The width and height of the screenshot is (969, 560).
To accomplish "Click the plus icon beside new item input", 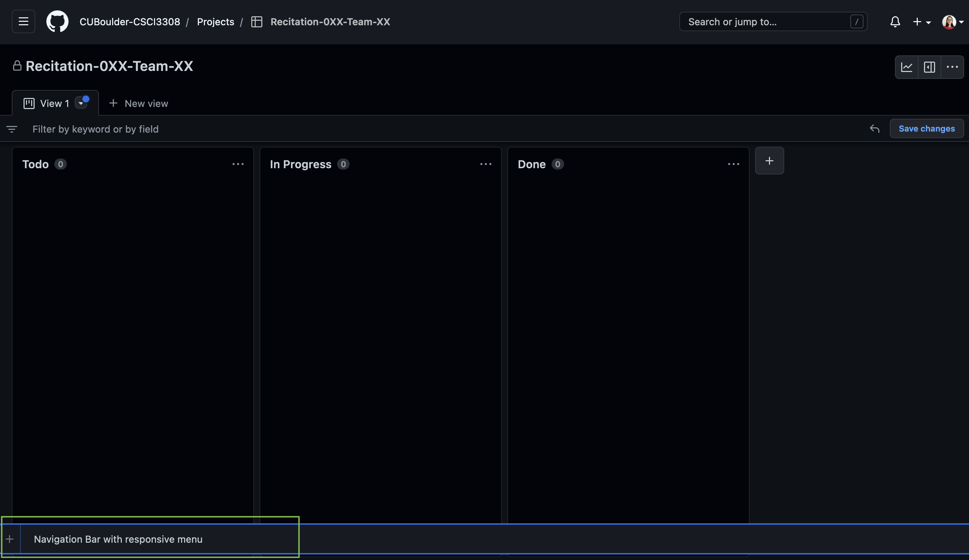I will 10,539.
